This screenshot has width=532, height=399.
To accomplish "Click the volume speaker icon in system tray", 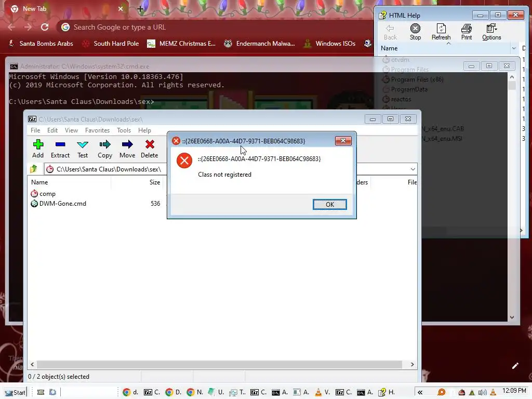I will [x=482, y=393].
